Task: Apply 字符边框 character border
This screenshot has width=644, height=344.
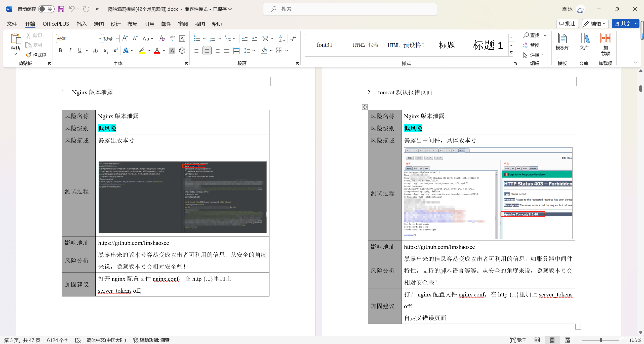Action: 182,38
